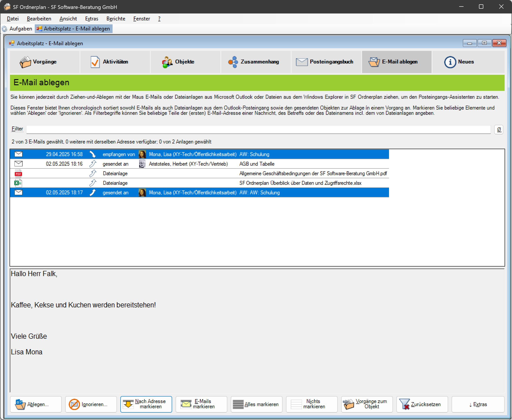
Task: Click the date 02.05.2025 18:16
Action: coord(64,164)
